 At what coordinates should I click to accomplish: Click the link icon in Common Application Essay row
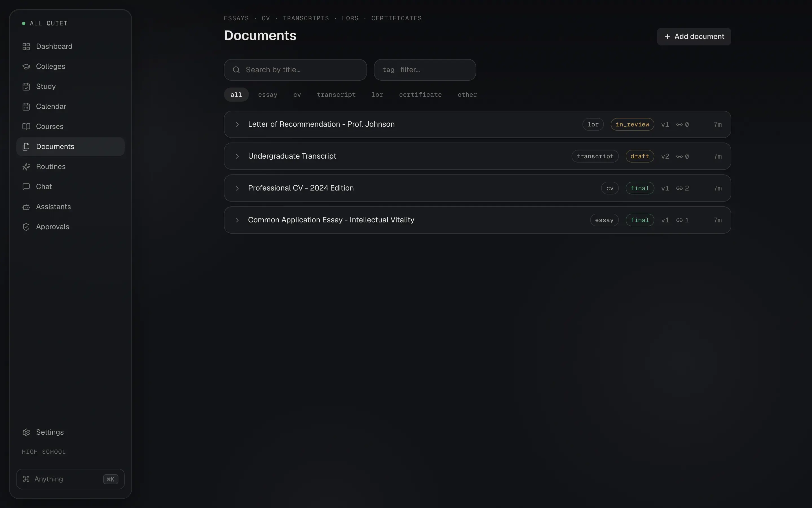(679, 220)
